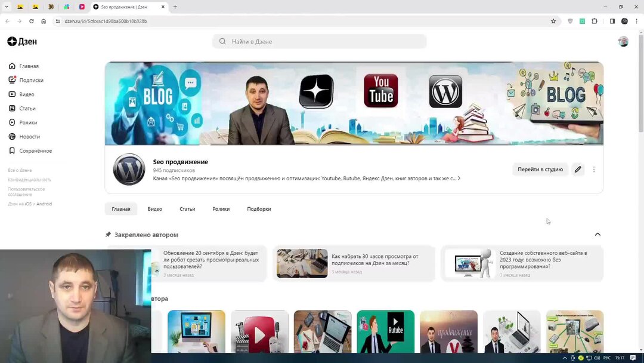Switch to the Статьи channel tab
The width and height of the screenshot is (644, 363).
coord(187,209)
